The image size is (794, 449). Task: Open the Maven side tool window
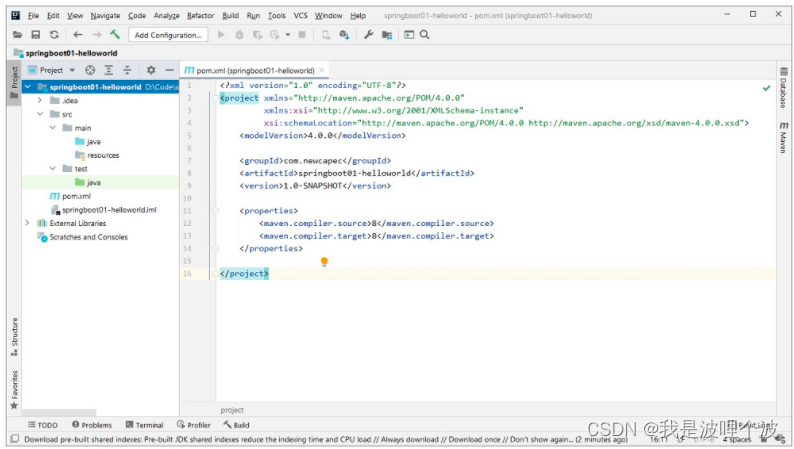click(x=783, y=137)
